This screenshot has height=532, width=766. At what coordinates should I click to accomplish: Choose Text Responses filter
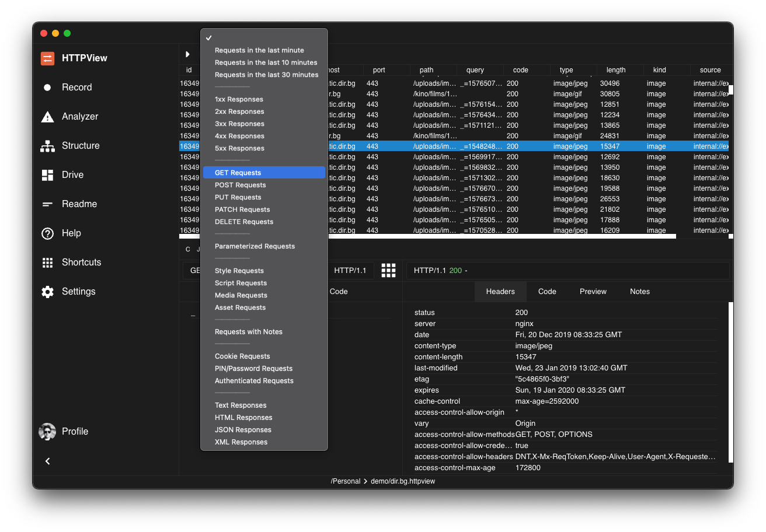coord(264,405)
